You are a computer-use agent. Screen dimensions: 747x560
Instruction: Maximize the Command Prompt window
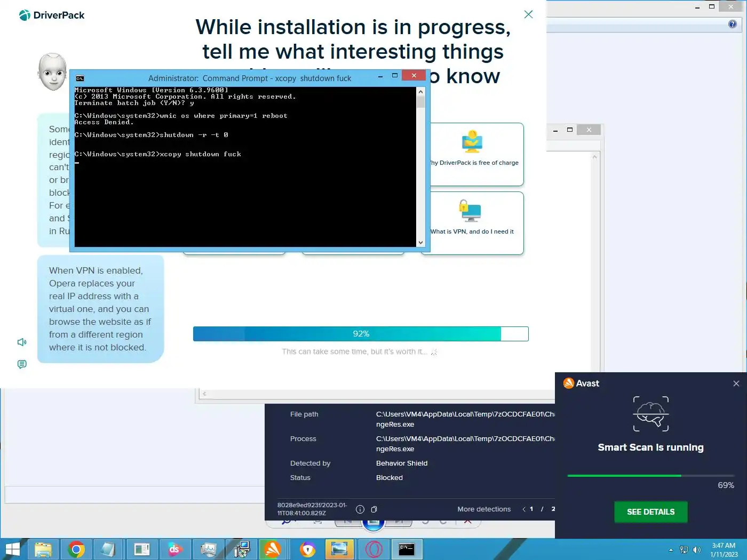coord(395,76)
